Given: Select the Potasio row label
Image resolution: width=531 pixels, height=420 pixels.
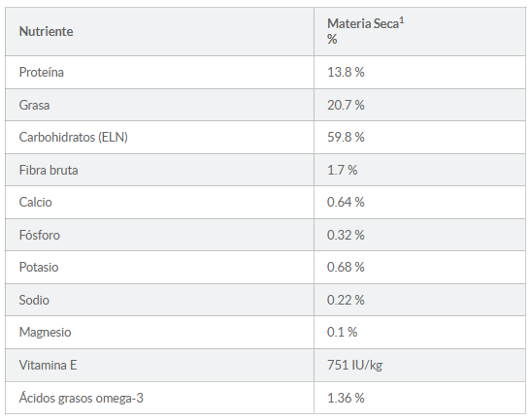Looking at the screenshot, I should 39,267.
